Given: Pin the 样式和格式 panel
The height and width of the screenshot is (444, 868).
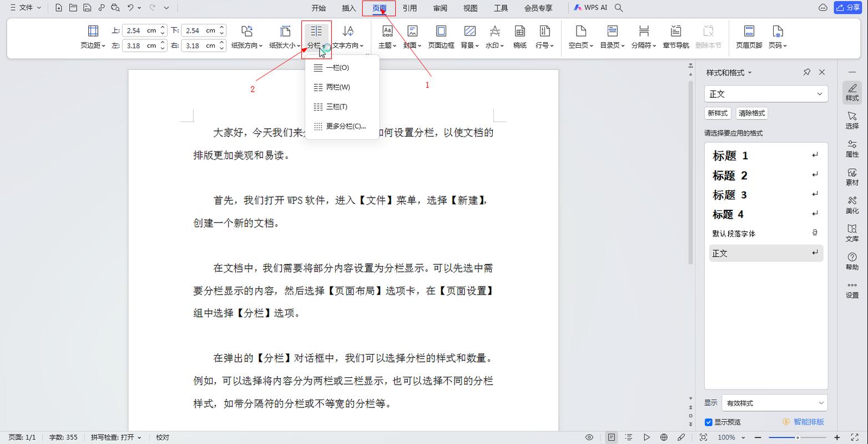Looking at the screenshot, I should (x=807, y=72).
